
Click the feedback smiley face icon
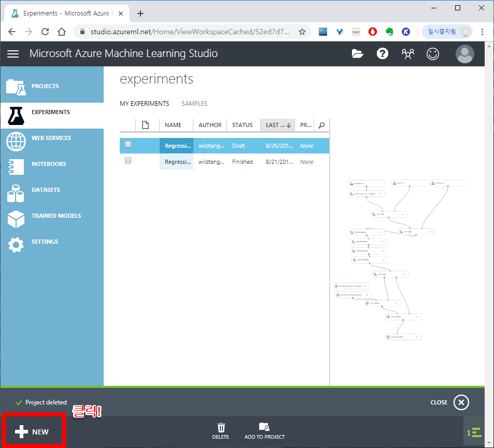[432, 54]
